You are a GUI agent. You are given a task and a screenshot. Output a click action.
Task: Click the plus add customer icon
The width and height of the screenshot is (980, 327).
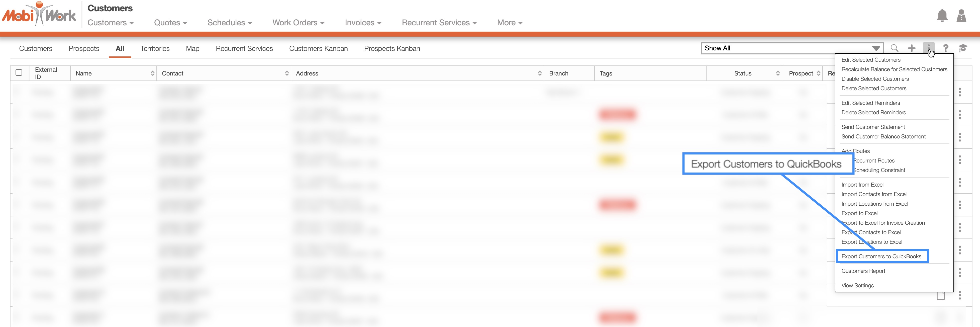912,48
